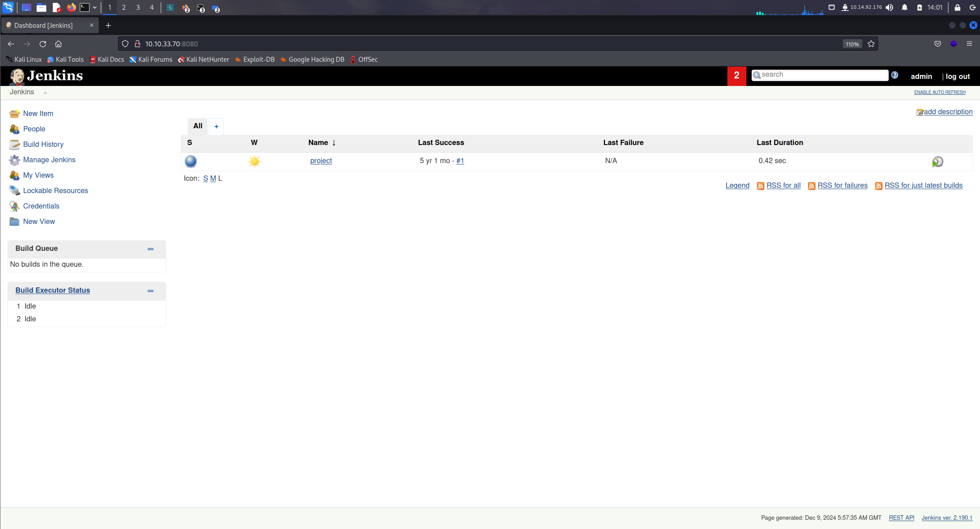
Task: Select the All view tab
Action: pyautogui.click(x=197, y=126)
